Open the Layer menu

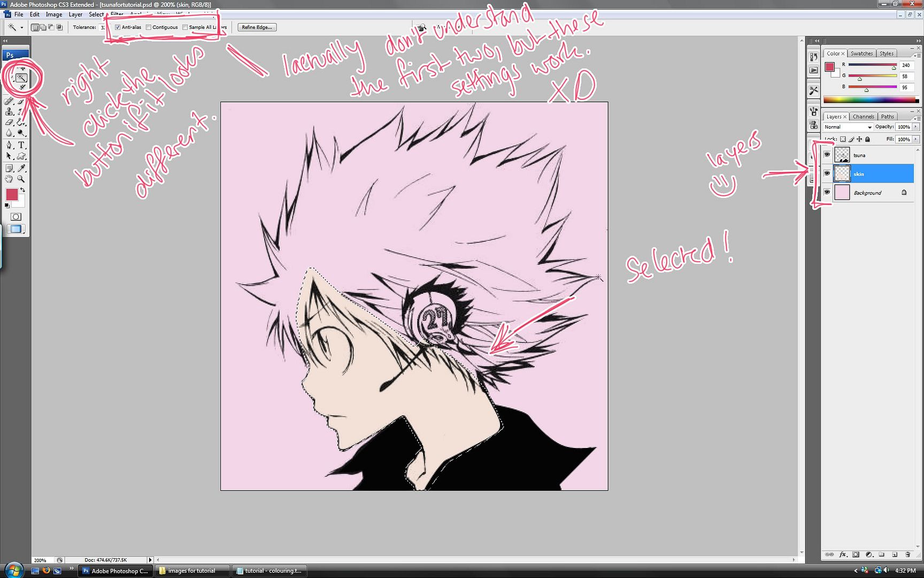pos(75,14)
